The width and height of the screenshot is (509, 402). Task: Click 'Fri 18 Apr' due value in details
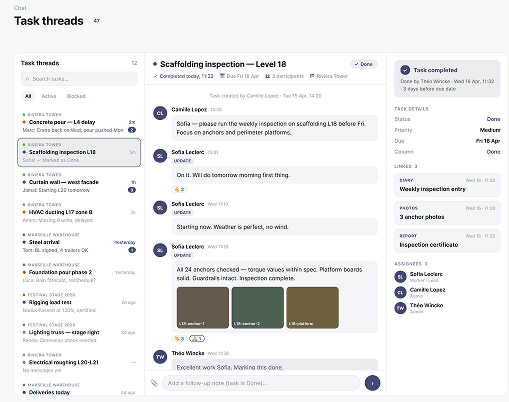(x=488, y=141)
